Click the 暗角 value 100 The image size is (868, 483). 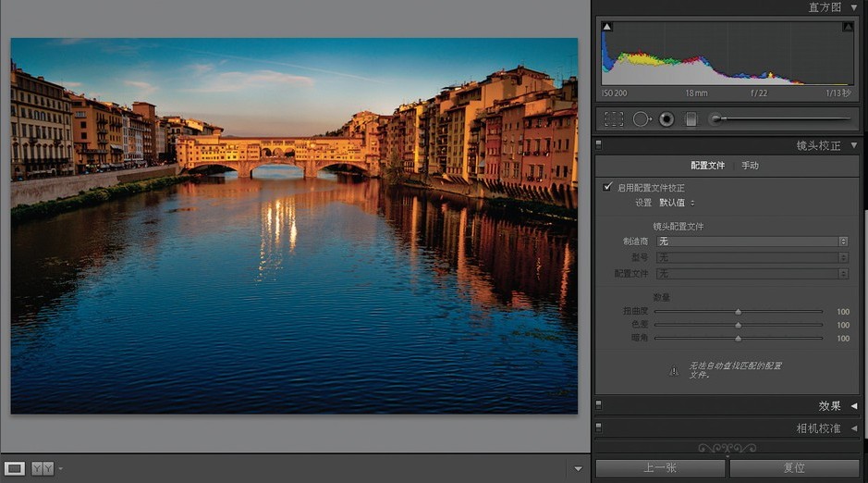(843, 339)
